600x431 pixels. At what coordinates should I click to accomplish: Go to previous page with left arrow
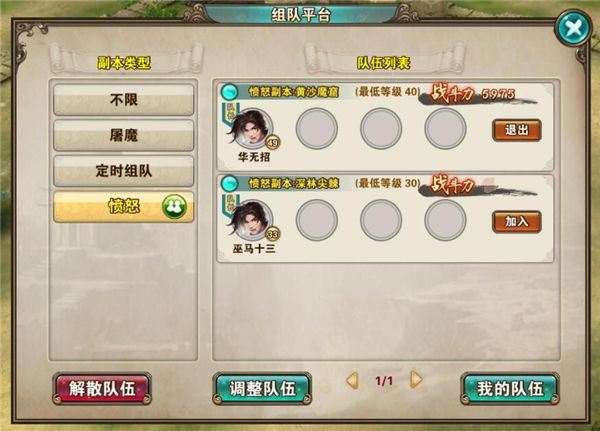pos(352,380)
